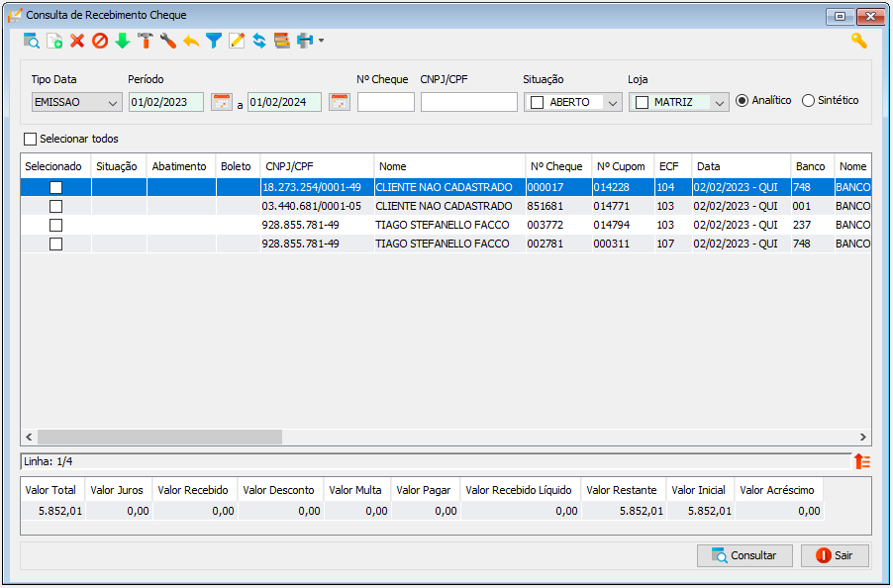Click the green down arrow icon

(123, 41)
